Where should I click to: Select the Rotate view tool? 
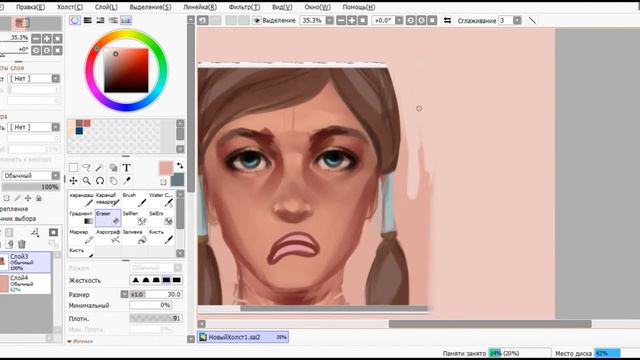pyautogui.click(x=100, y=181)
